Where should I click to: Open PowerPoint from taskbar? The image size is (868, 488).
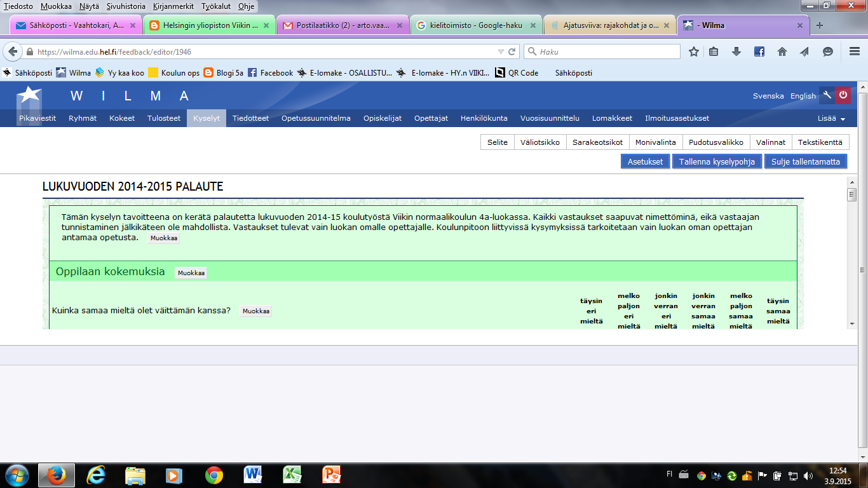click(332, 475)
